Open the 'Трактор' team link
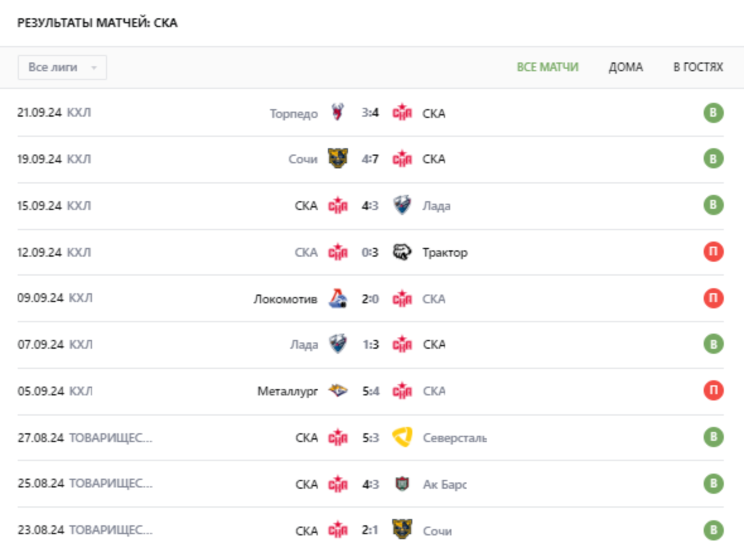The height and width of the screenshot is (560, 744). (x=445, y=253)
